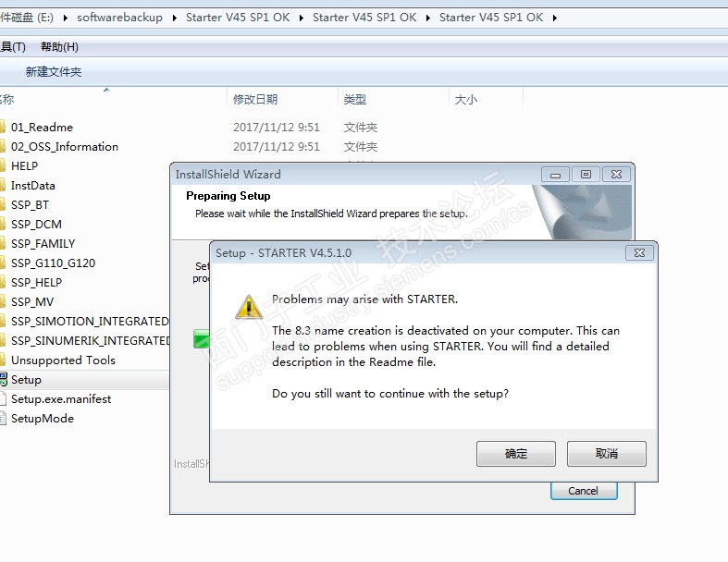Image resolution: width=728 pixels, height=562 pixels.
Task: Select the SSP_G110_G120 folder
Action: (x=53, y=263)
